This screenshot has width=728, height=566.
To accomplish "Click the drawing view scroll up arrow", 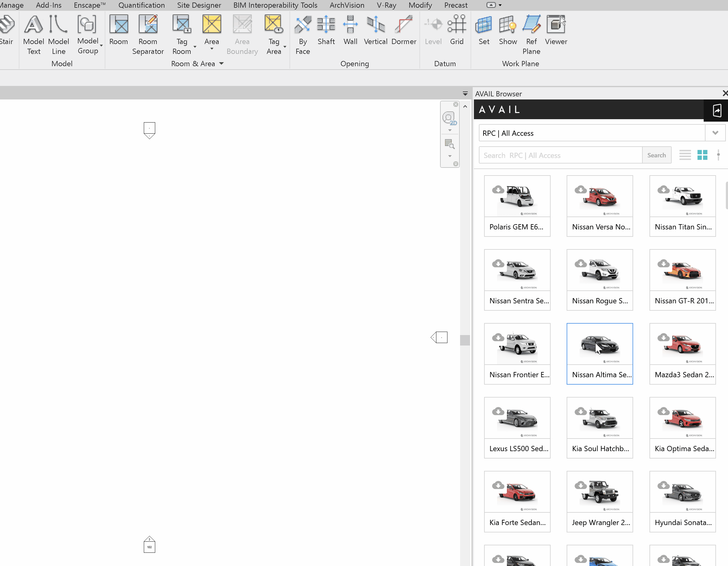I will (x=465, y=107).
